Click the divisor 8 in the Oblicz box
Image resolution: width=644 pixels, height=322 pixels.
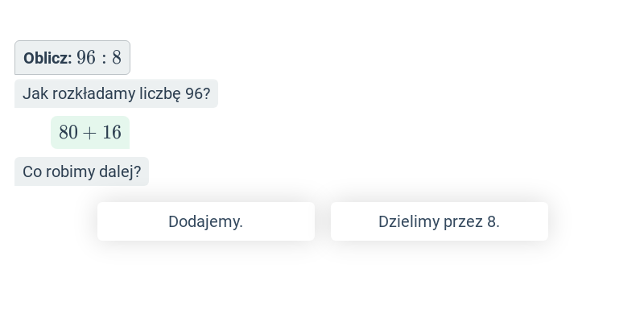[117, 57]
